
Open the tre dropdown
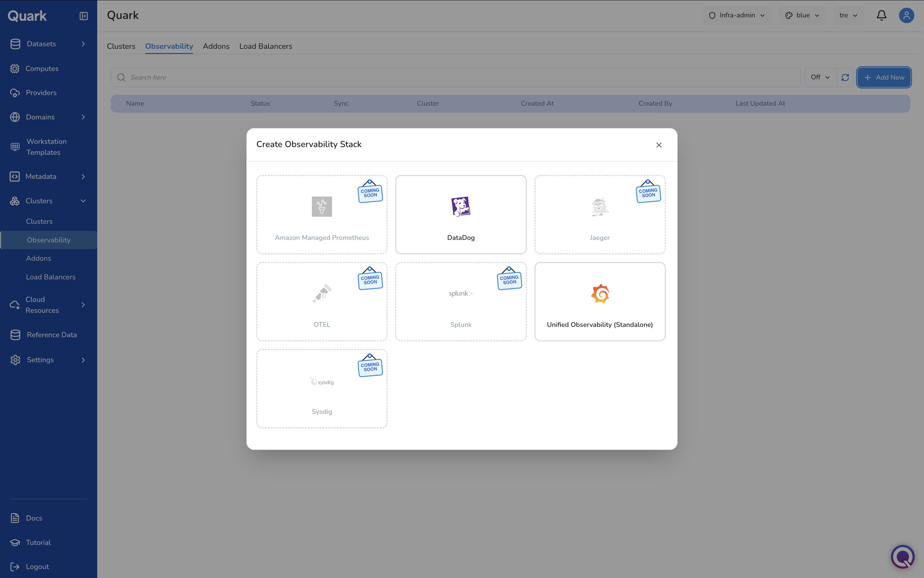(848, 15)
